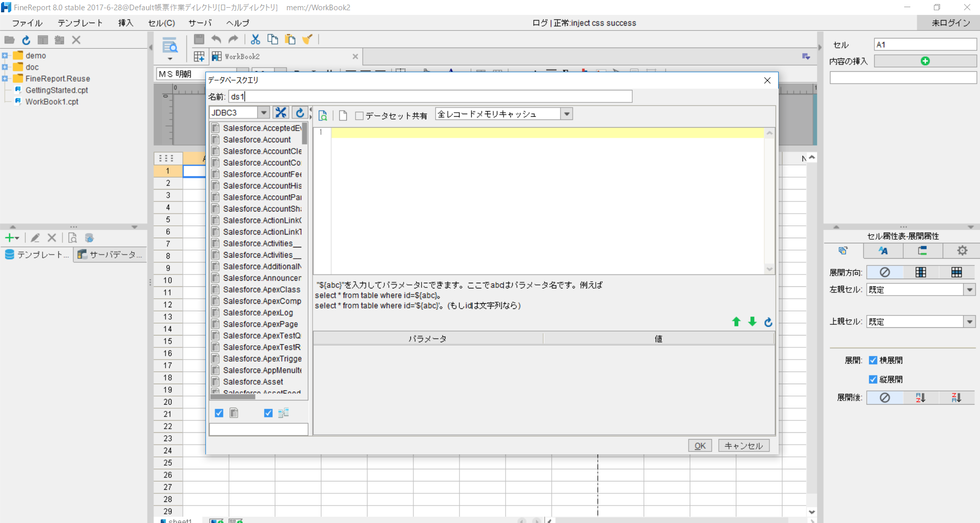Click the open folder icon in file tree toolbar
Viewport: 980px width, 523px height.
[x=9, y=40]
